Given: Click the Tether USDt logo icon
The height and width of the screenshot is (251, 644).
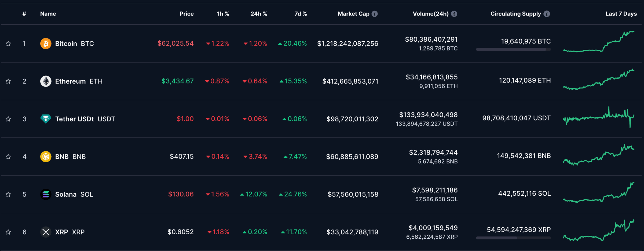Looking at the screenshot, I should (x=46, y=119).
